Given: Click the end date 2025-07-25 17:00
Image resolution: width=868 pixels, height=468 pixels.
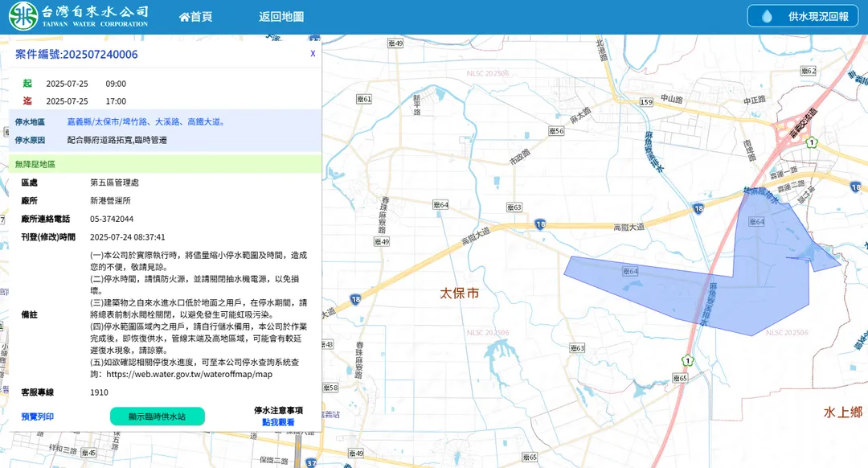Looking at the screenshot, I should click(x=86, y=101).
